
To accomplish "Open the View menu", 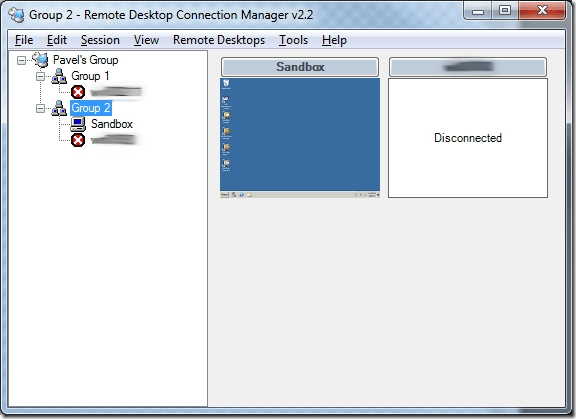I will (146, 40).
